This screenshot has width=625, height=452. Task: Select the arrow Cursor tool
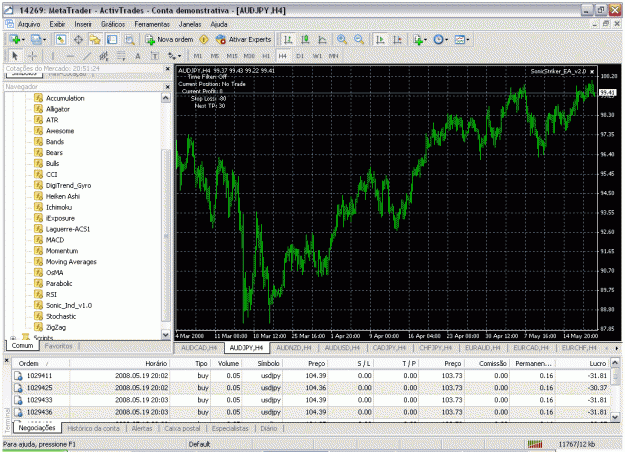click(x=15, y=56)
